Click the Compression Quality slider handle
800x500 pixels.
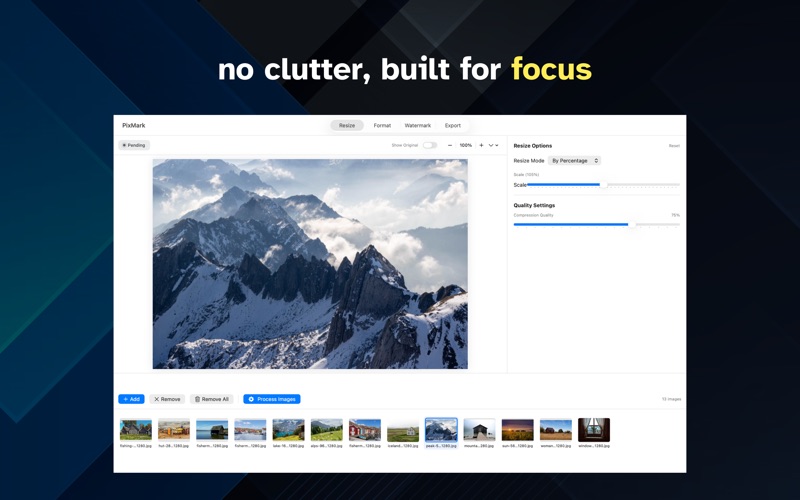[x=632, y=224]
